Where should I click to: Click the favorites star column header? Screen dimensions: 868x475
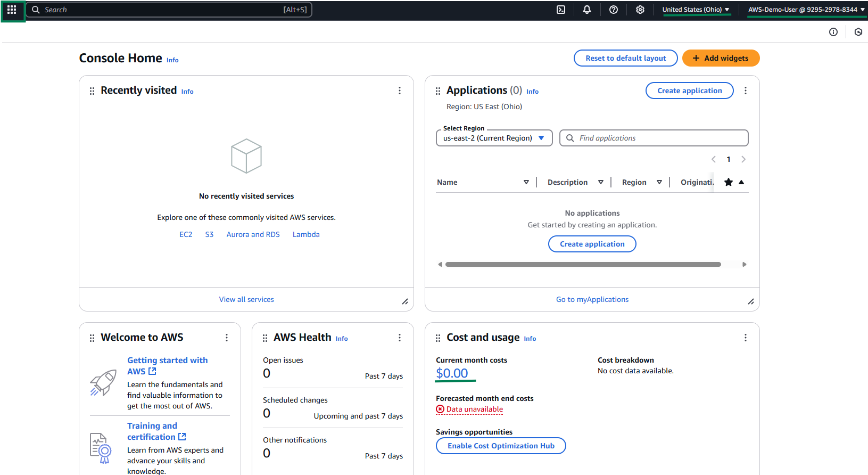point(729,182)
